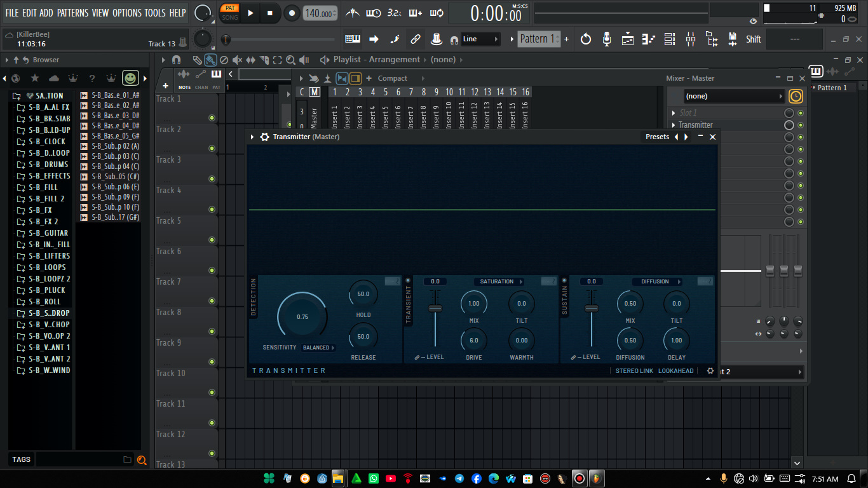Screen dimensions: 868x488
Task: Toggle LOOKAHEAD in Transmitter
Action: point(676,371)
